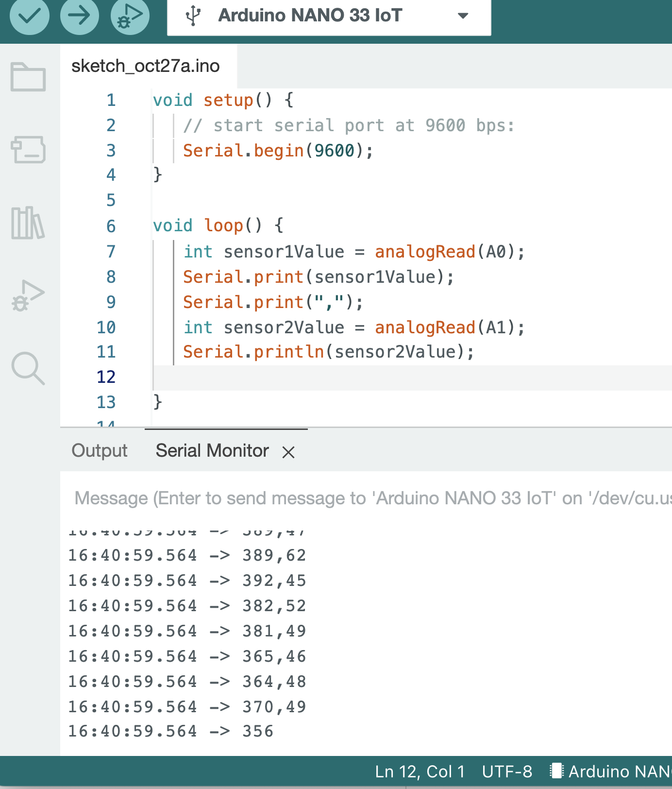Screen dimensions: 672x789
Task: Click the Upload arrow button
Action: 80,16
